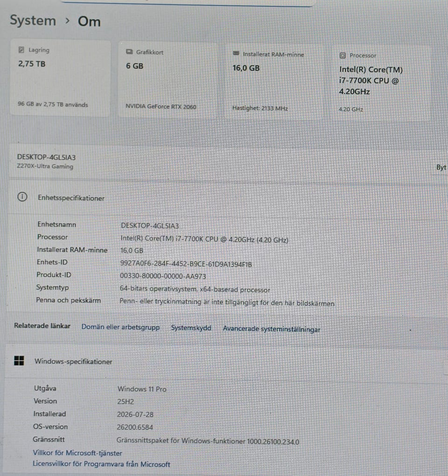This screenshot has height=476, width=448.
Task: Click the Enhetsspecifikationer info icon
Action: [22, 197]
